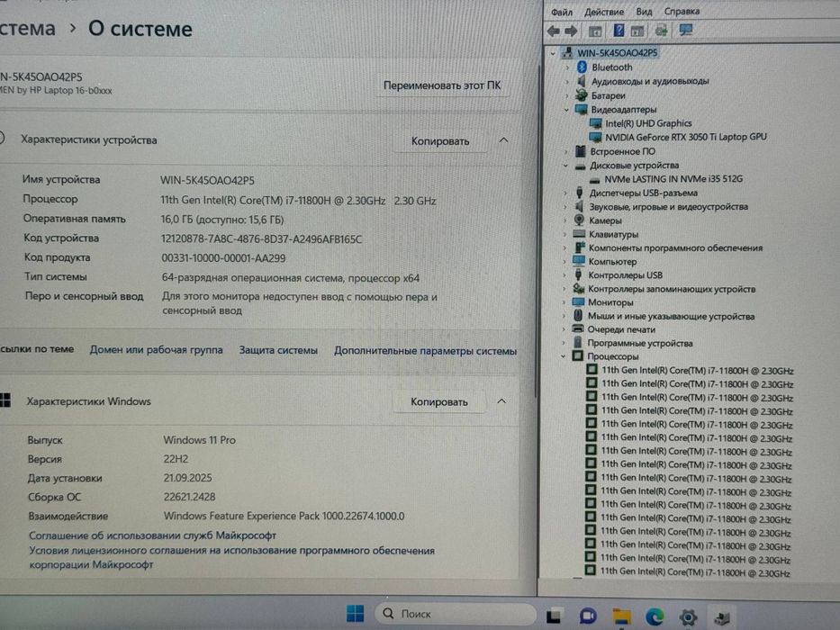The width and height of the screenshot is (840, 630).
Task: Select the Контроллеры USB category icon
Action: pyautogui.click(x=579, y=274)
